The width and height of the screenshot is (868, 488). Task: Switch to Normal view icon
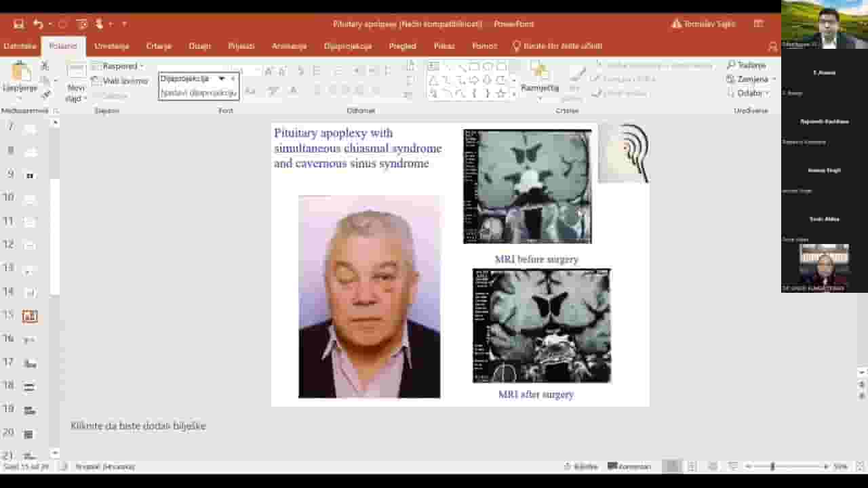pyautogui.click(x=672, y=466)
